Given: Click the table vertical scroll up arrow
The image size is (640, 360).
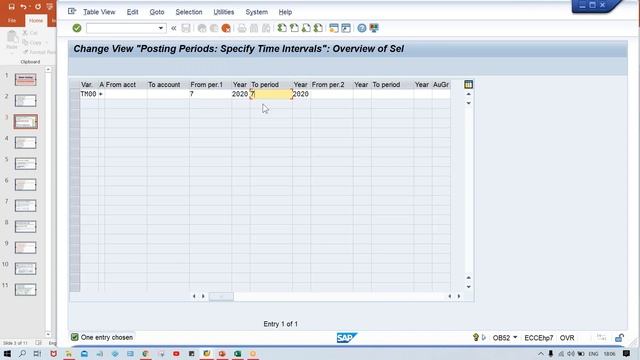Looking at the screenshot, I should coord(469,94).
